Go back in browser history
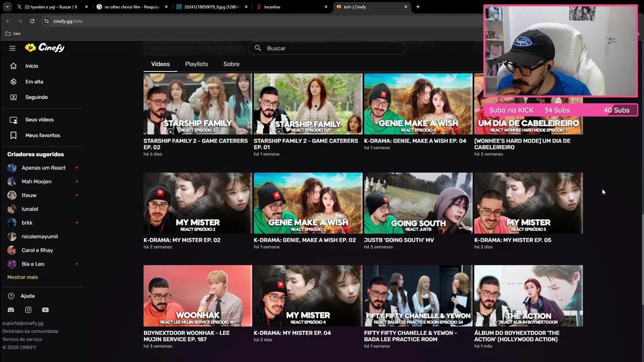 (x=8, y=21)
